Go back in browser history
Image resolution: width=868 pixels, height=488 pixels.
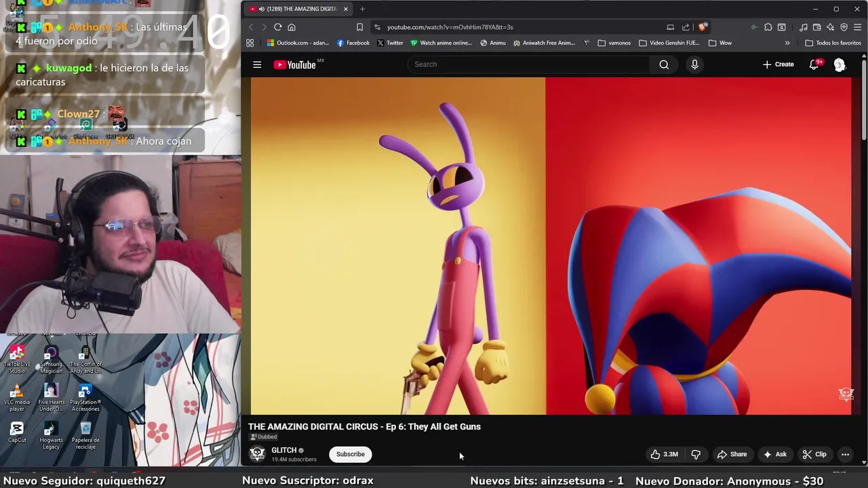pos(251,27)
